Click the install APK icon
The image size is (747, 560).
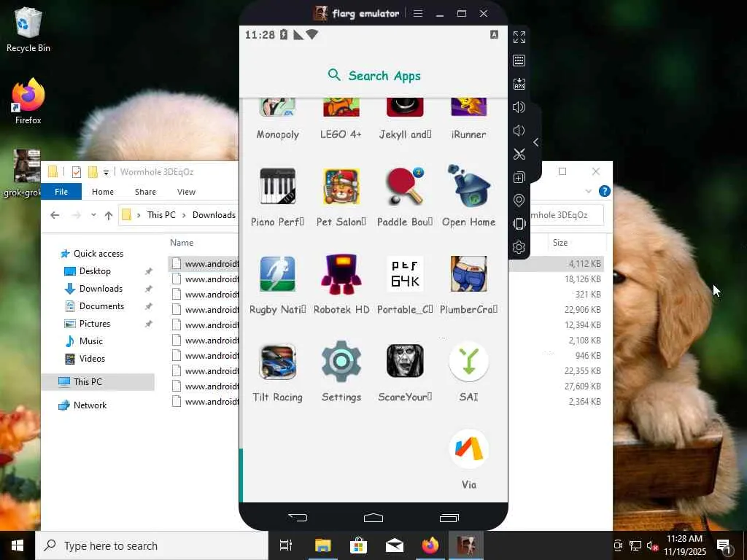[x=519, y=84]
